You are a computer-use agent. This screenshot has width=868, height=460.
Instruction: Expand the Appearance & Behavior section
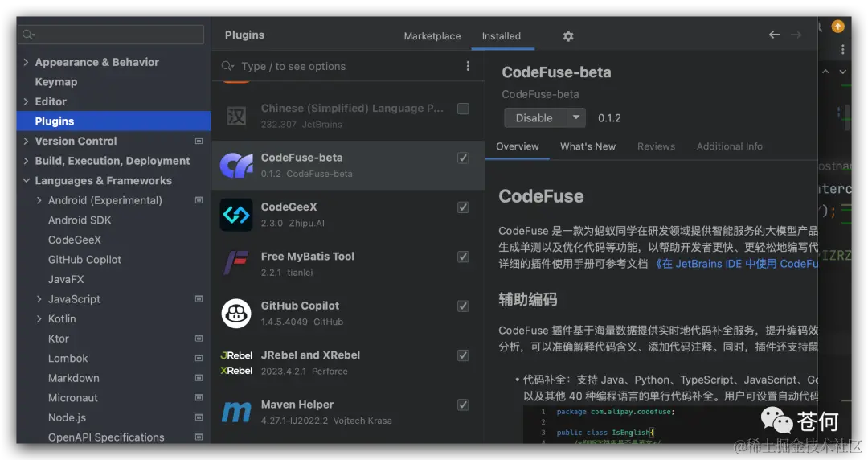(x=26, y=62)
